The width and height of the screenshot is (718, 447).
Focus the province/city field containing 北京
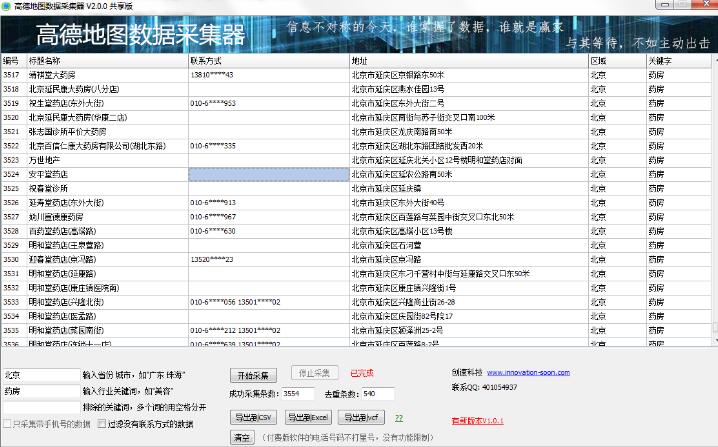coord(42,375)
